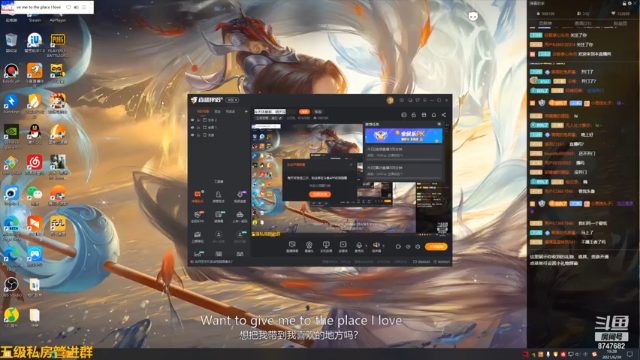Open the version dropdown pill beside app logo

coord(232,100)
